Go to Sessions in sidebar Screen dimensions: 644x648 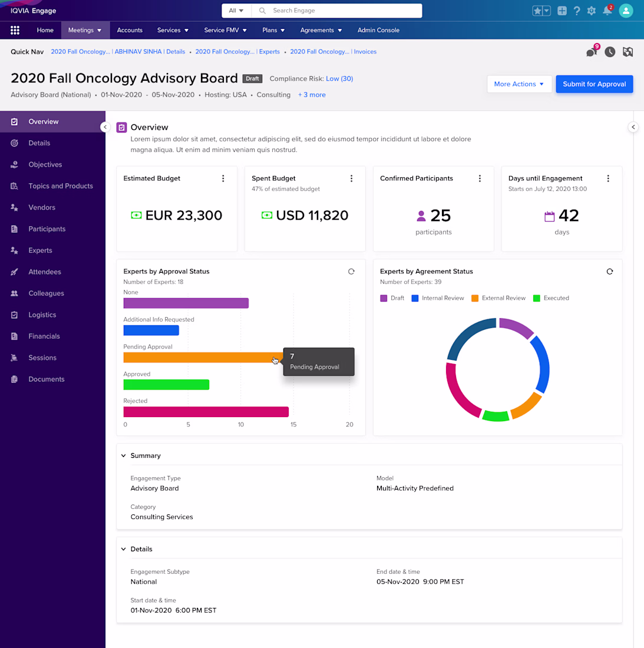pos(52,358)
